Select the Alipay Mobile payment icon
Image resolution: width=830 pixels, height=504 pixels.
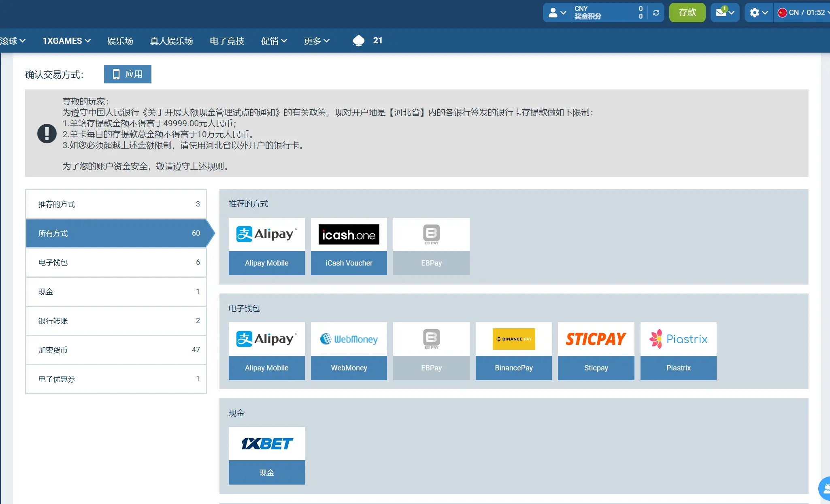click(x=266, y=234)
